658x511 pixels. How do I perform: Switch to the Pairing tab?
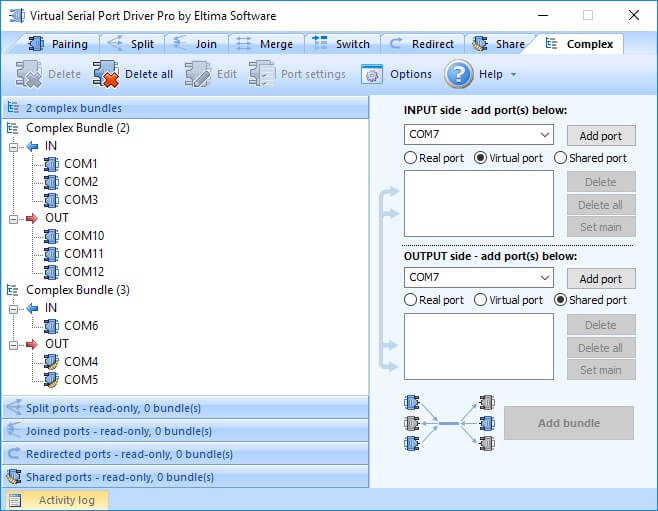click(60, 44)
